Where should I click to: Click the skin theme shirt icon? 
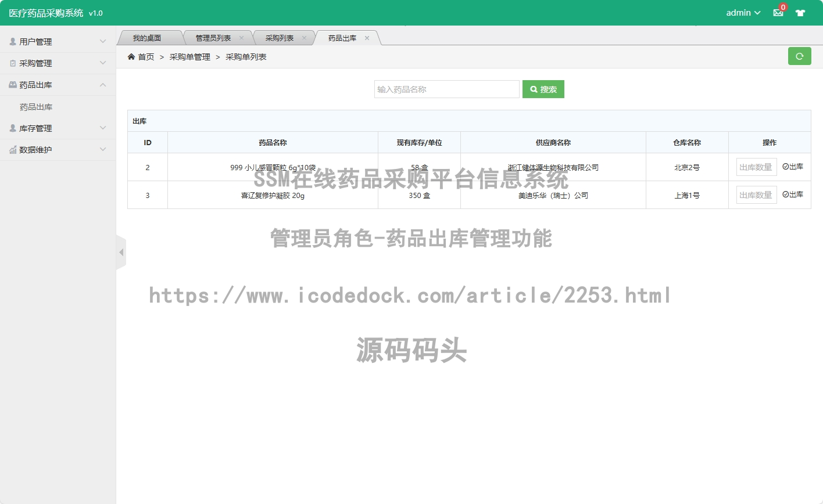pos(800,13)
